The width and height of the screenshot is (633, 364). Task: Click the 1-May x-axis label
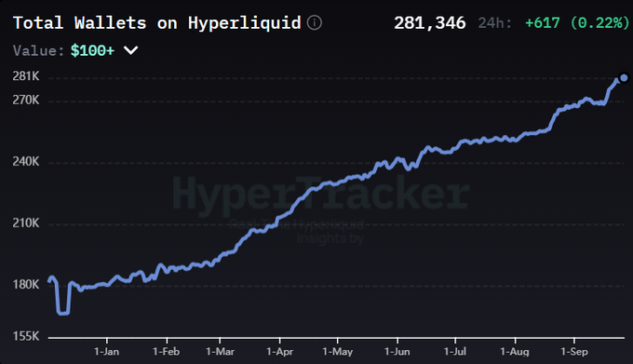[338, 352]
